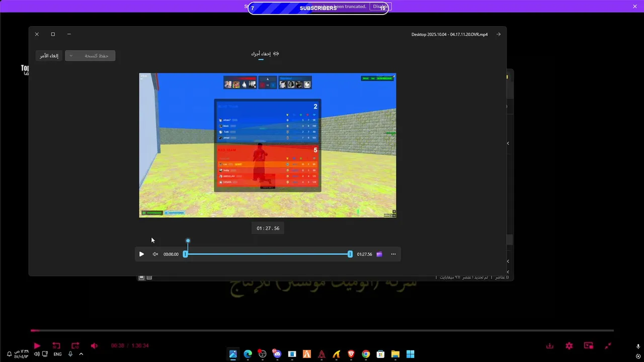
Task: Click the ENG language indicator
Action: pos(58,354)
